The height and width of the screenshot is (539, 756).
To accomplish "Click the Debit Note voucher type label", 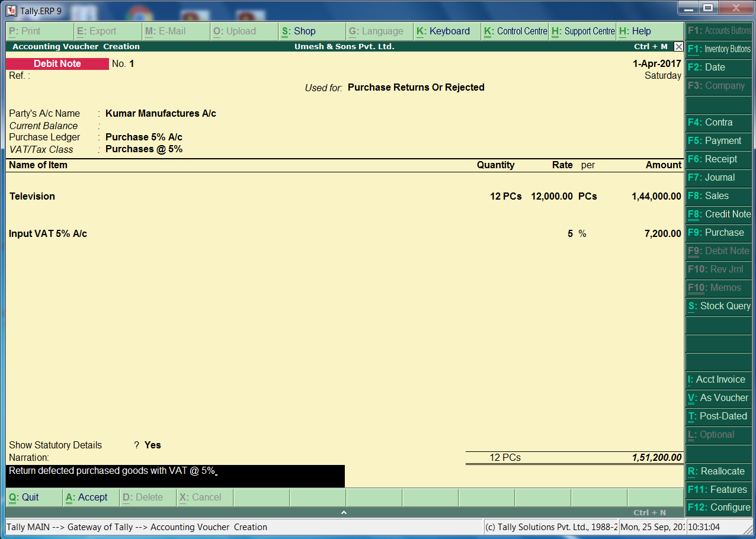I will 57,64.
